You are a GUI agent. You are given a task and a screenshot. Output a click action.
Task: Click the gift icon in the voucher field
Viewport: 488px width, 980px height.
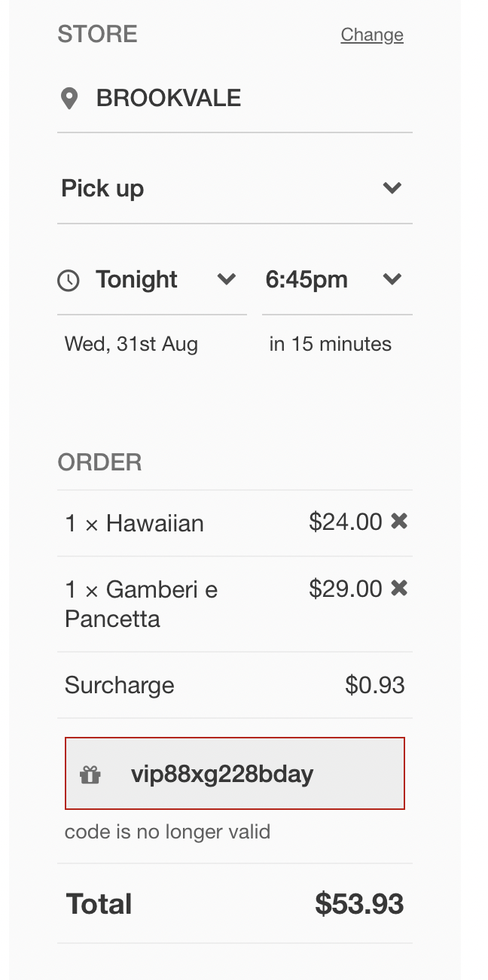click(90, 775)
